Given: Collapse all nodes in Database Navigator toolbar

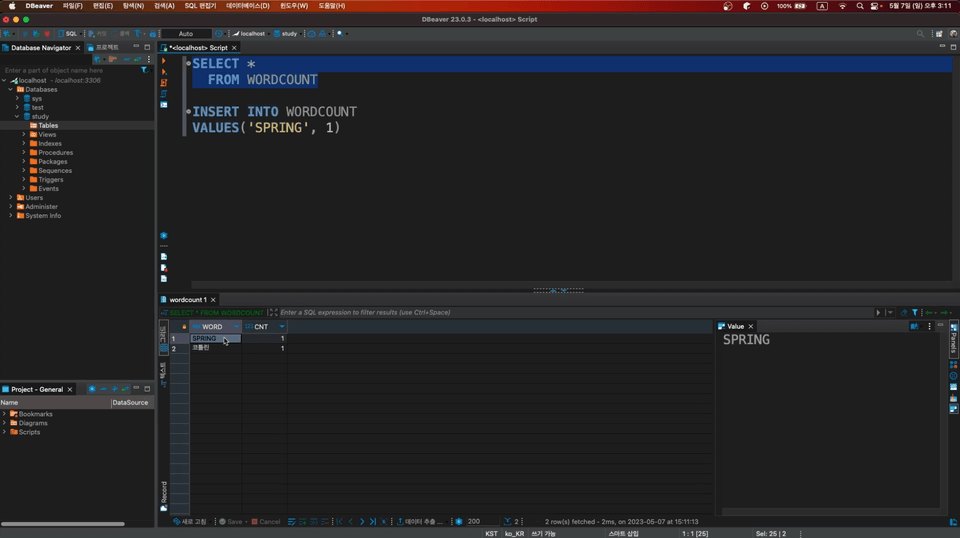Looking at the screenshot, I should click(126, 59).
